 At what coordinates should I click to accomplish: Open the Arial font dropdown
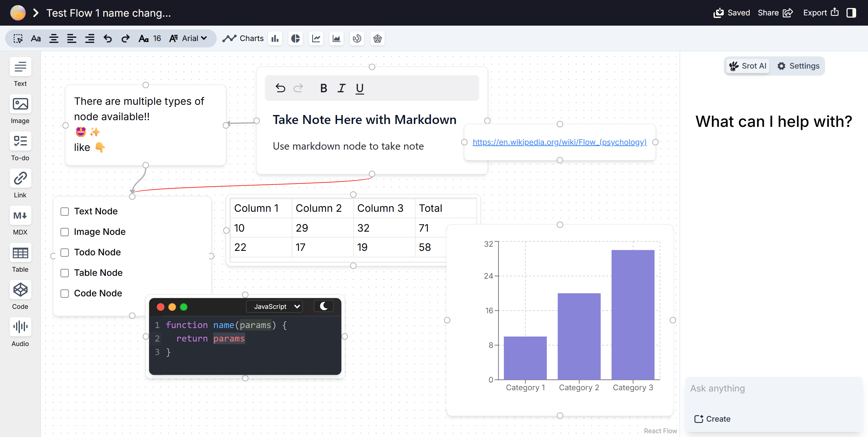[x=188, y=38]
